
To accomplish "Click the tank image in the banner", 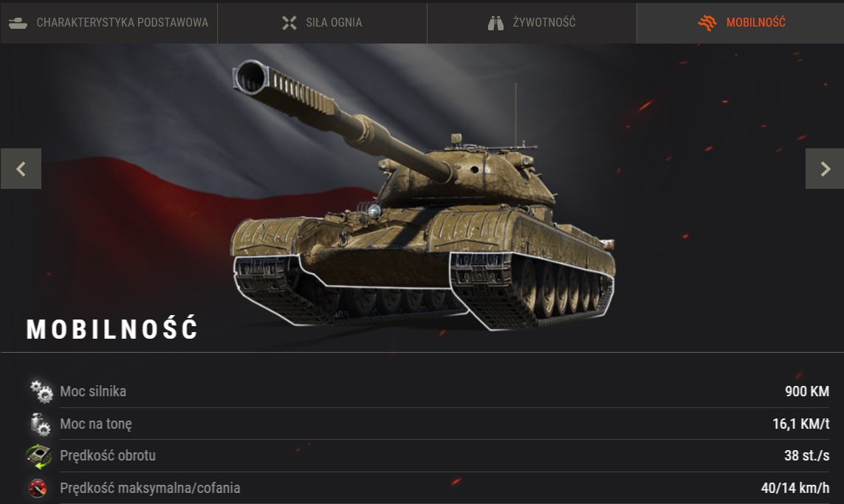I will coord(424,195).
